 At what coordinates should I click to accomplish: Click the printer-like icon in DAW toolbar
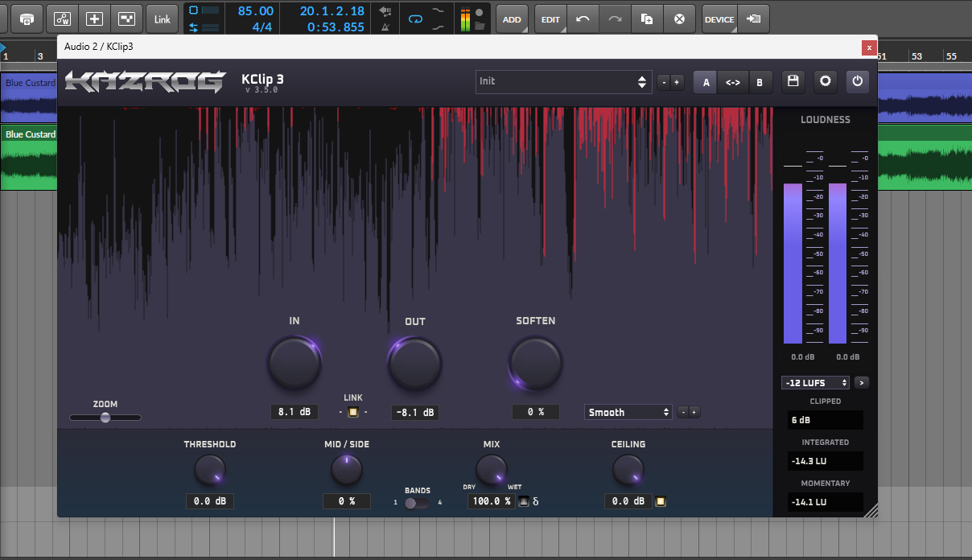point(27,19)
